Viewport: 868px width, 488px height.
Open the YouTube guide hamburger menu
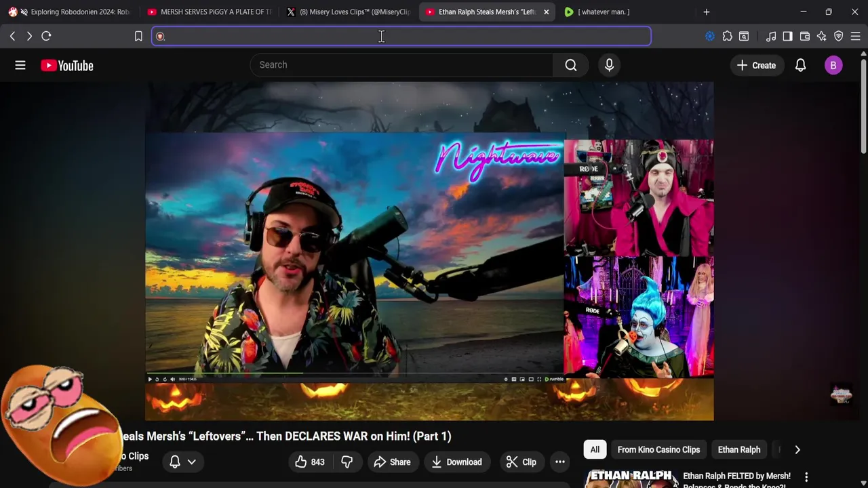[x=20, y=65]
